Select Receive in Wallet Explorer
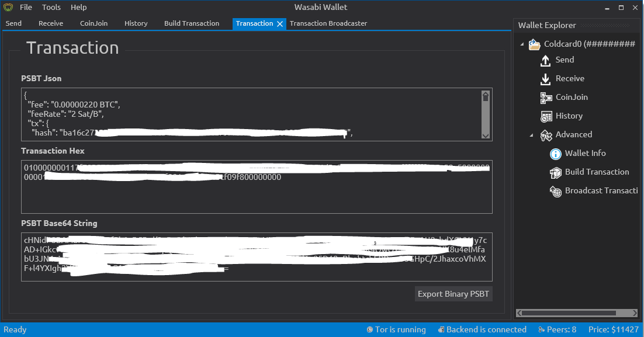Viewport: 644px width, 337px height. (570, 78)
